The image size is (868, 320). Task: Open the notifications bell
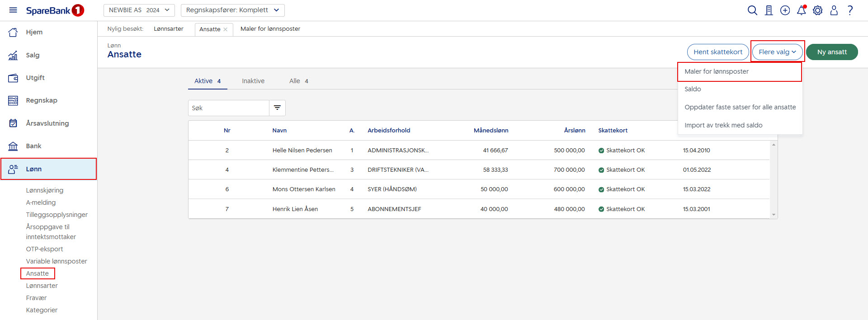[801, 10]
